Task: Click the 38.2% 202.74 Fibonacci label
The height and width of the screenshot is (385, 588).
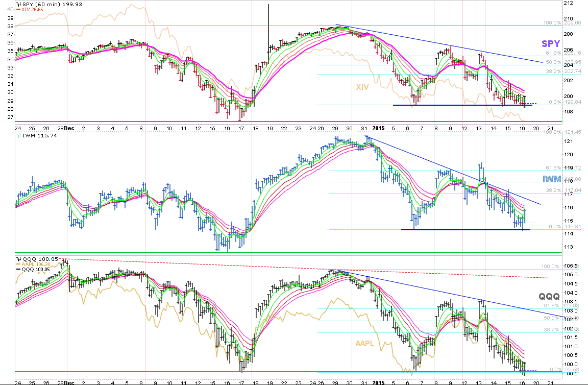Action: [x=563, y=71]
